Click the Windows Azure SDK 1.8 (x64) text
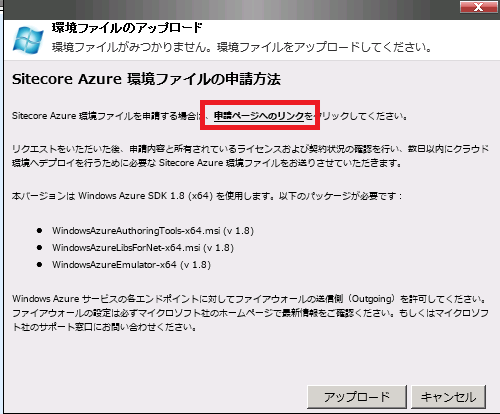 click(145, 196)
